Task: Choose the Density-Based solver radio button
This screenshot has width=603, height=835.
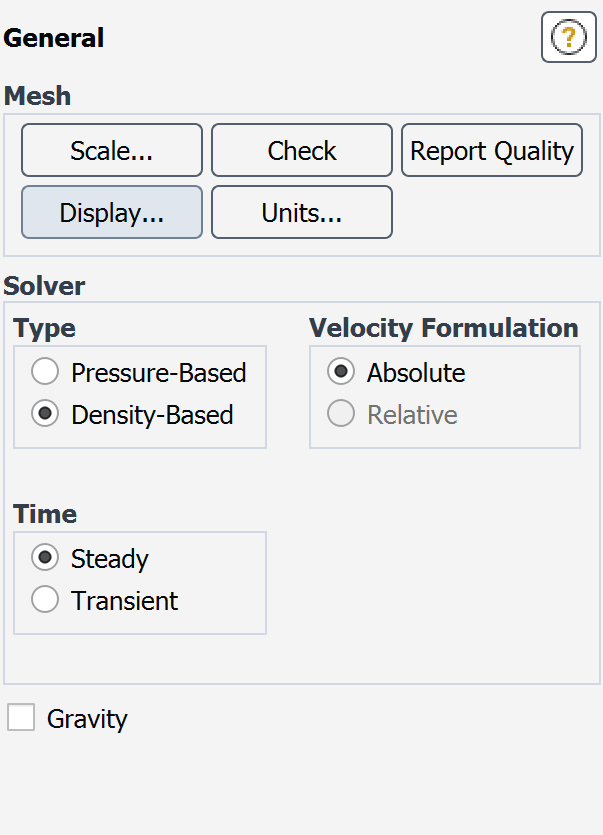Action: pyautogui.click(x=45, y=415)
